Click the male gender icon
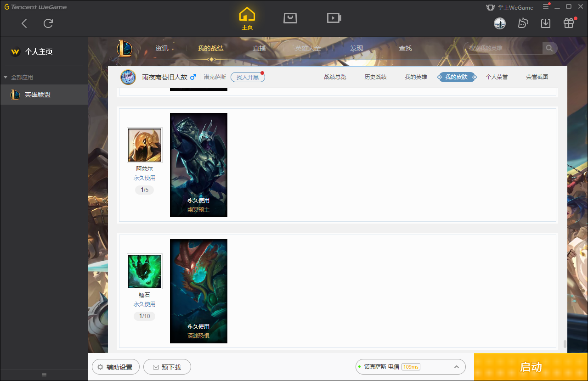Screen dimensions: 588x381 click(193, 77)
